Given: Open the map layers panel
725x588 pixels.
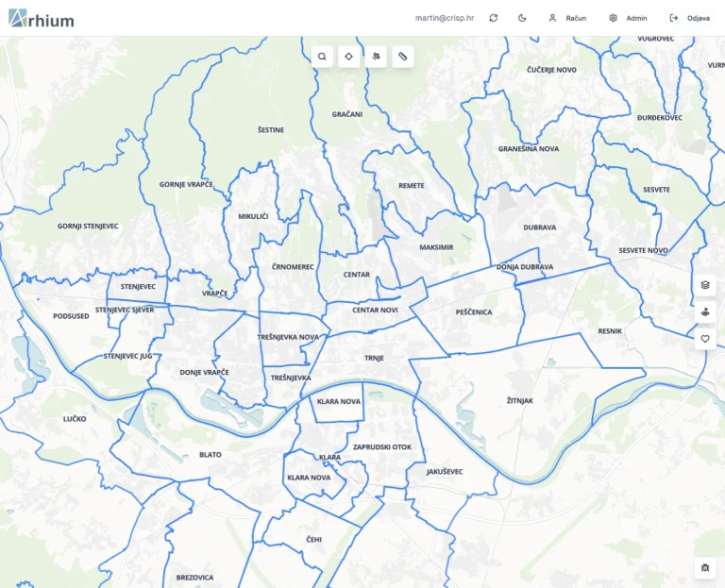Looking at the screenshot, I should [704, 285].
